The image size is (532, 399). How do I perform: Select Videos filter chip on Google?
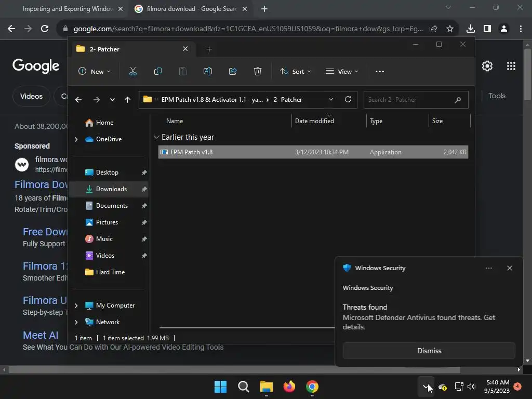point(32,96)
